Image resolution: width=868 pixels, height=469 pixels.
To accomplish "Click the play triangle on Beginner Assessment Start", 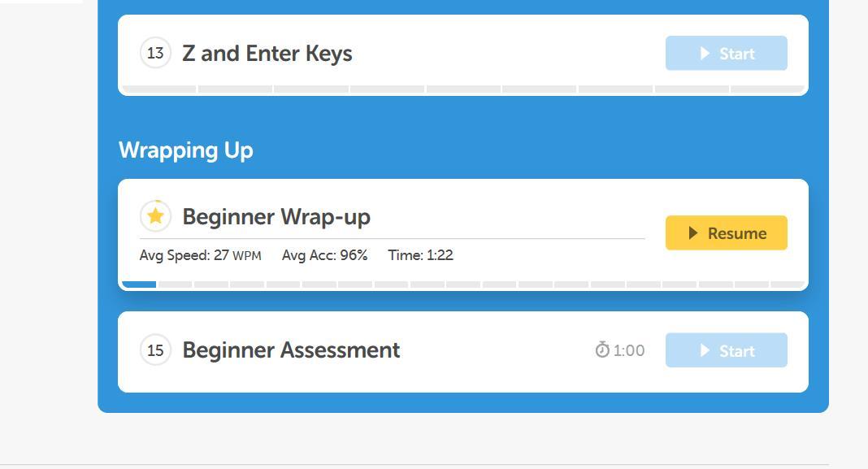I will 705,351.
